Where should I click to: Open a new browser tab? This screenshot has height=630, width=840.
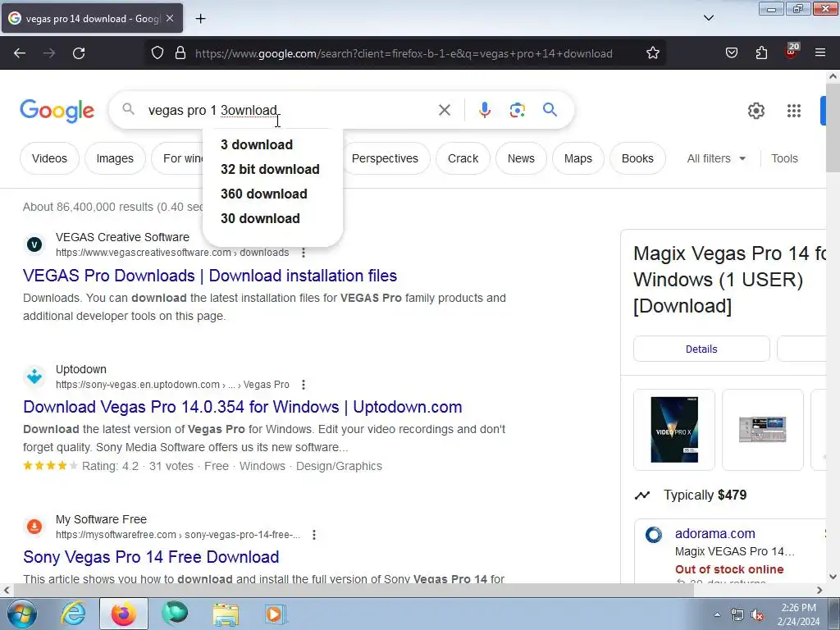pyautogui.click(x=200, y=19)
